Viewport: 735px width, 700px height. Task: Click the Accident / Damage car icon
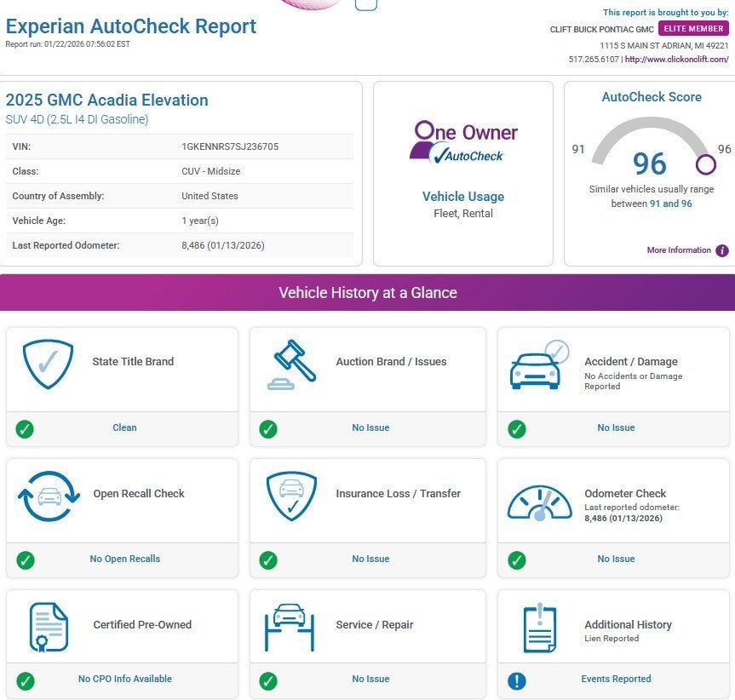538,364
